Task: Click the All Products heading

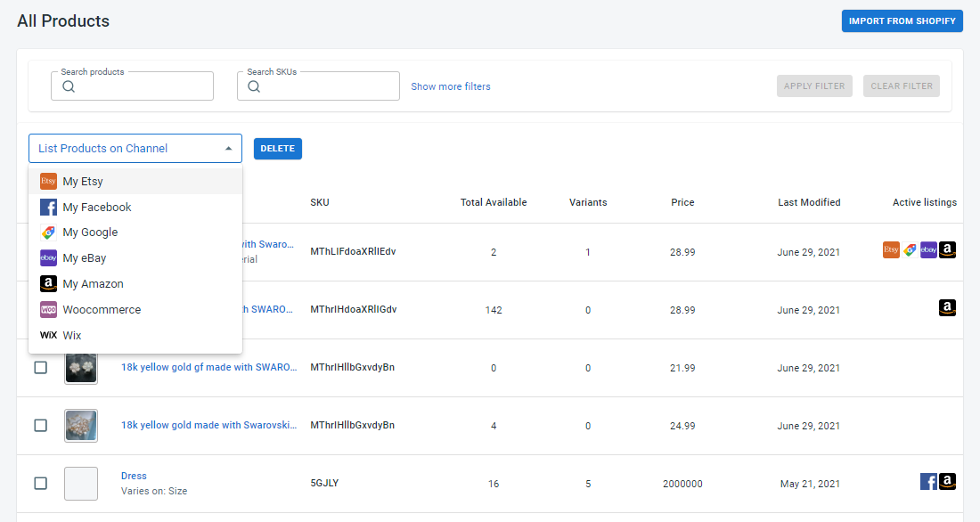Action: [63, 21]
